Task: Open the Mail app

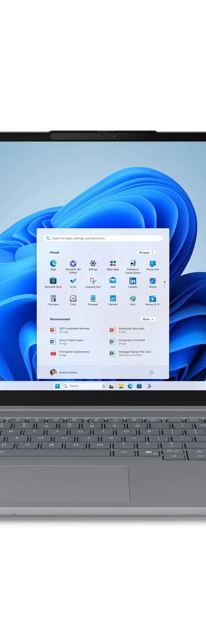Action: click(x=113, y=282)
